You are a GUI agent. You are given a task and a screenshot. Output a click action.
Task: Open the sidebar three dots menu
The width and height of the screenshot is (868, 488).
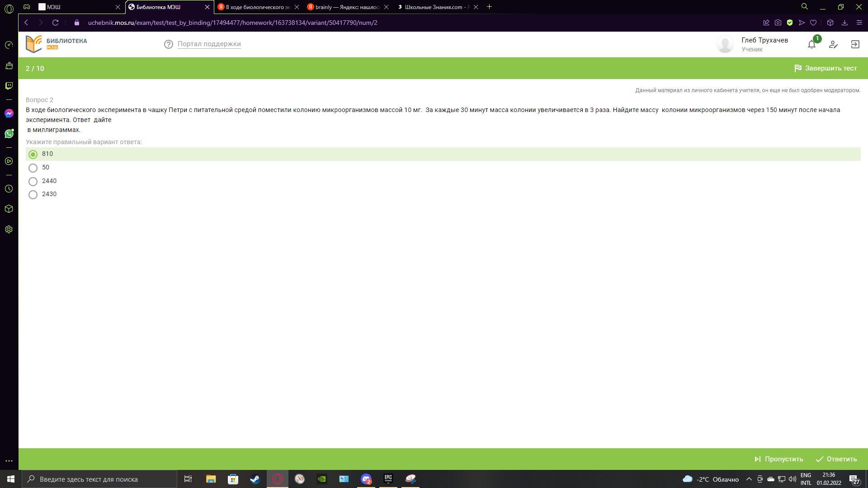(x=9, y=461)
